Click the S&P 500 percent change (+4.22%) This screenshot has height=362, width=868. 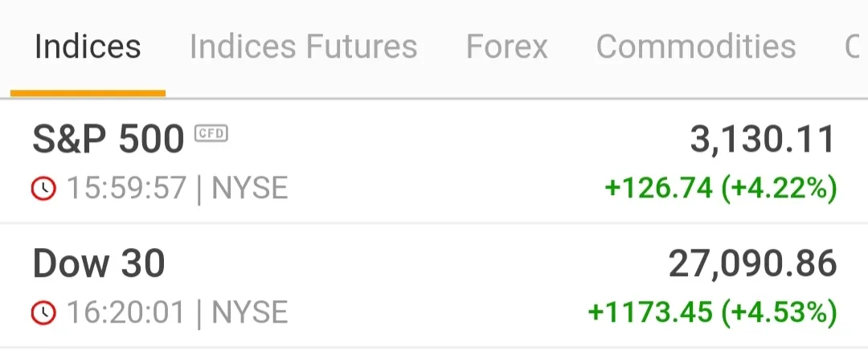pos(779,189)
